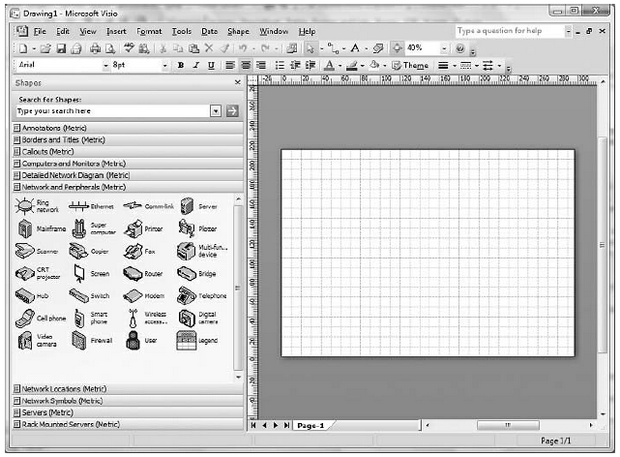Screen dimensions: 620x457
Task: Click the Theme button
Action: tap(410, 65)
